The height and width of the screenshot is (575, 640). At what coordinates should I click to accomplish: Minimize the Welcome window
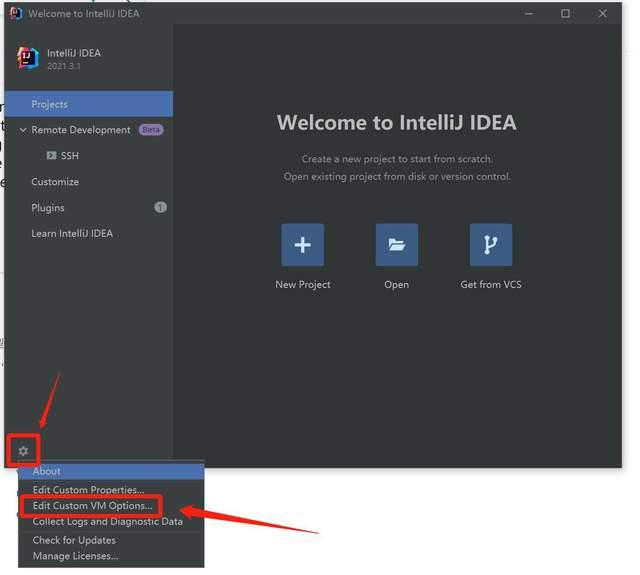[x=529, y=13]
